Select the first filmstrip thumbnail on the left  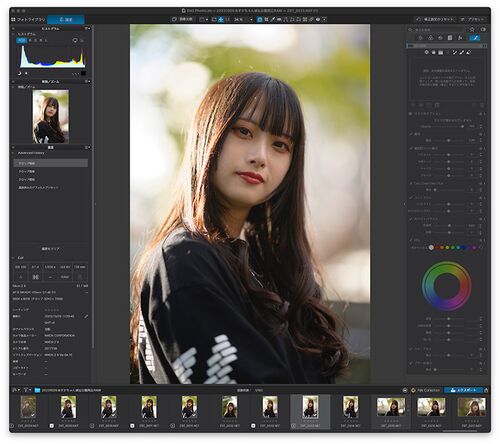[28, 407]
